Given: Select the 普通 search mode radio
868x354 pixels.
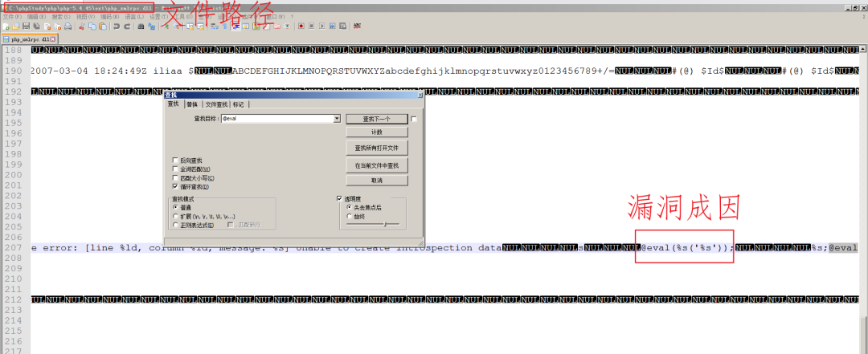Looking at the screenshot, I should click(175, 207).
